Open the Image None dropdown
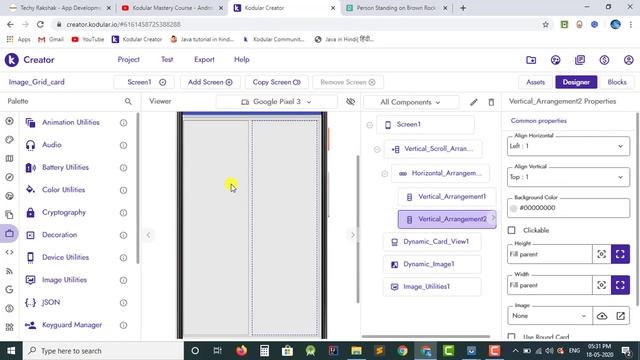Screen dimensions: 640x360 [549, 316]
